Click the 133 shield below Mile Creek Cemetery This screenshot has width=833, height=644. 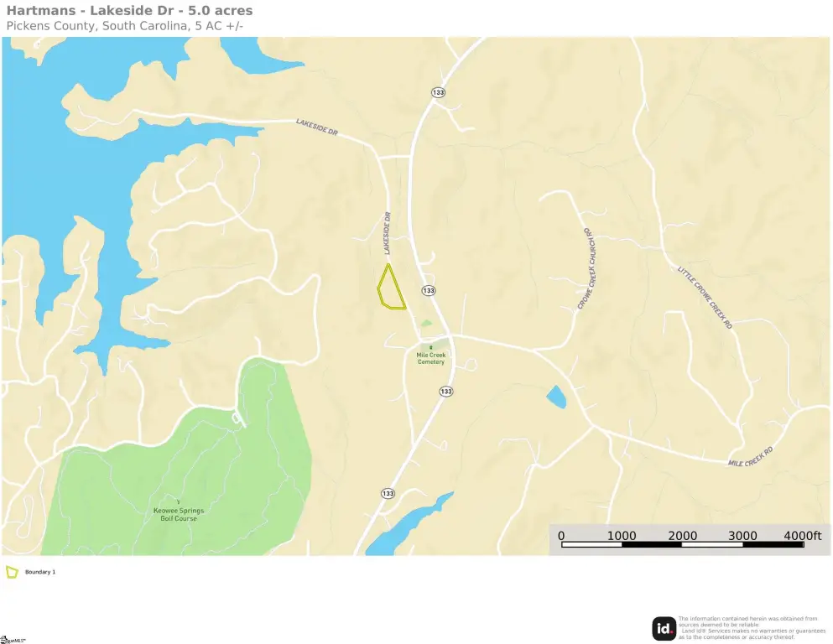click(445, 392)
